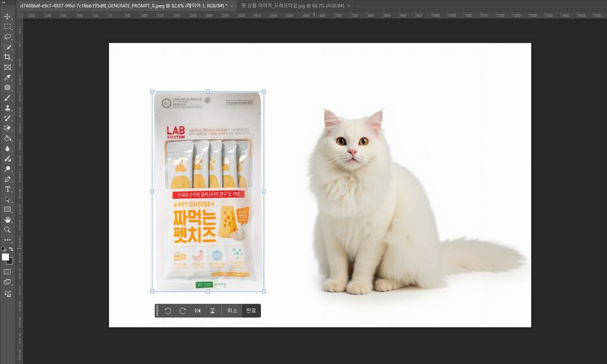Viewport: 607px width, 364px height.
Task: Flip the layer horizontally
Action: (x=197, y=311)
